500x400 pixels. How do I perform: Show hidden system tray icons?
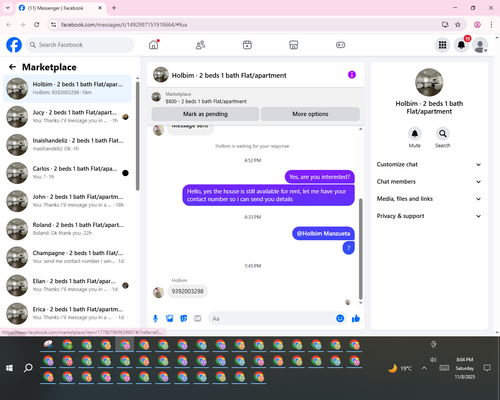[424, 368]
